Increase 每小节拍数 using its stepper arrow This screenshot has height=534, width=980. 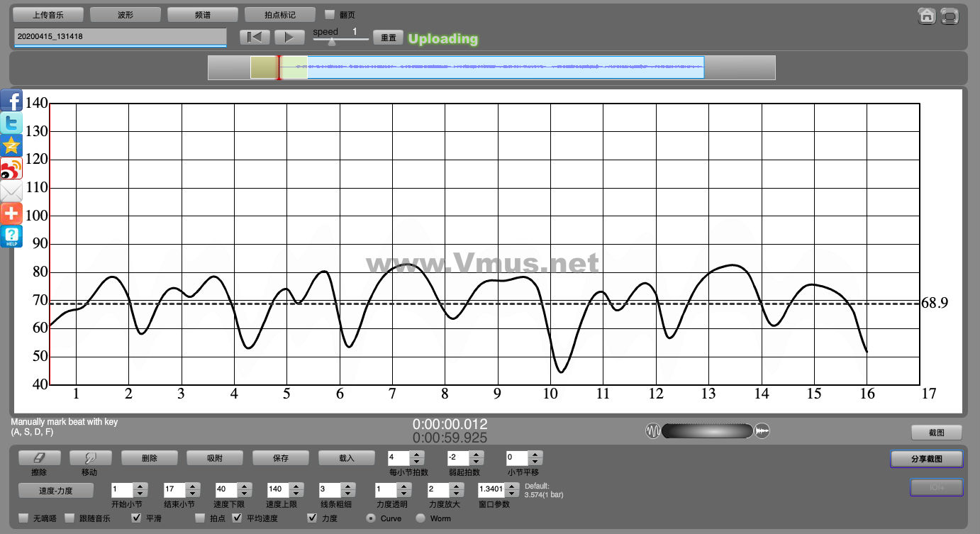(417, 455)
